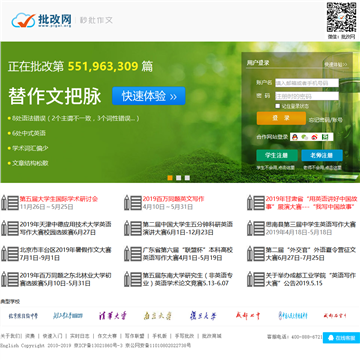Viewport: 360px width, 360px height.
Task: Open the last red school logo
Action: pos(334,315)
